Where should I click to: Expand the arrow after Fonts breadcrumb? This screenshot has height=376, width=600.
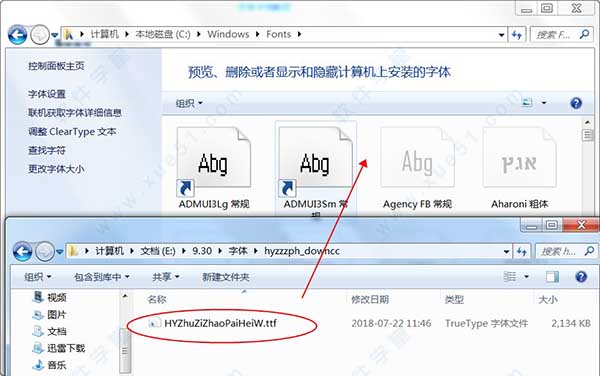click(x=299, y=34)
